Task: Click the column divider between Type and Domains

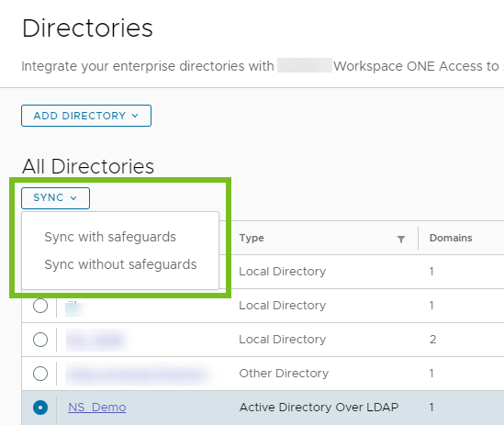Action: pos(419,238)
